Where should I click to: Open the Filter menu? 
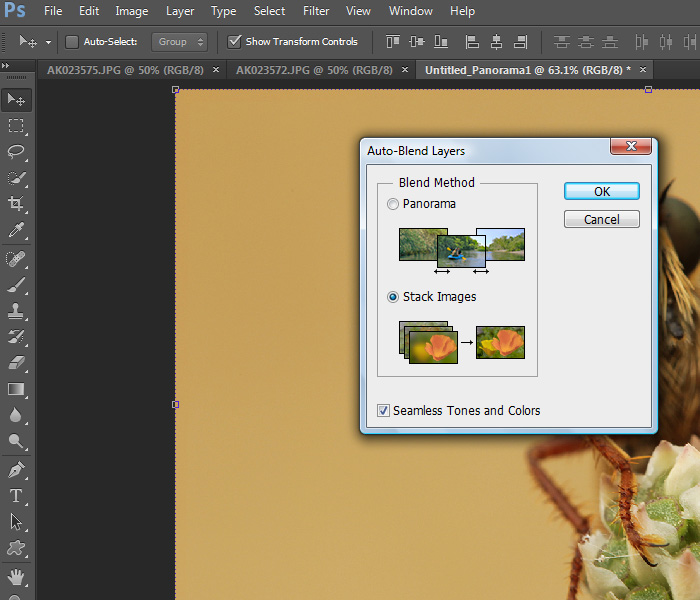coord(316,11)
